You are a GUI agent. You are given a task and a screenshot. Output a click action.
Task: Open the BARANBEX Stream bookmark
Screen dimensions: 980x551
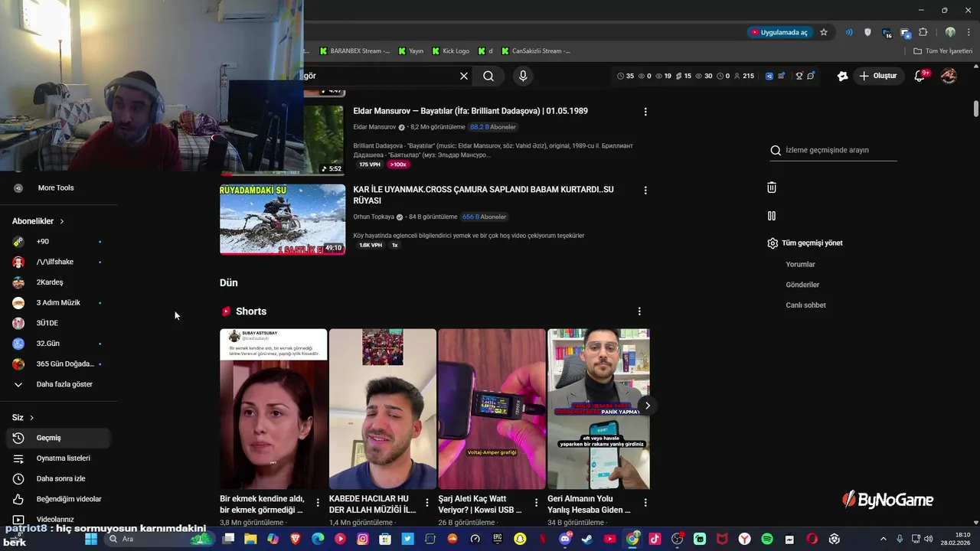coord(354,51)
